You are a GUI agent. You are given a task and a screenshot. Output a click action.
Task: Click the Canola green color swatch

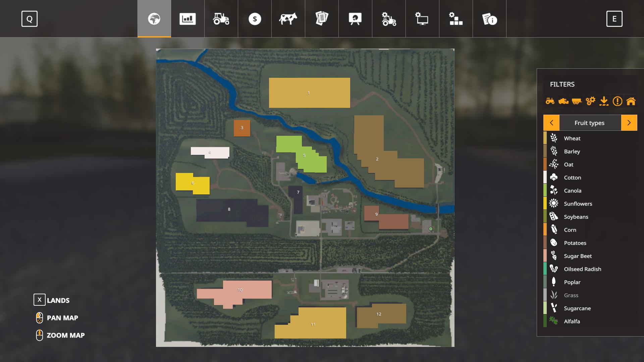click(545, 190)
